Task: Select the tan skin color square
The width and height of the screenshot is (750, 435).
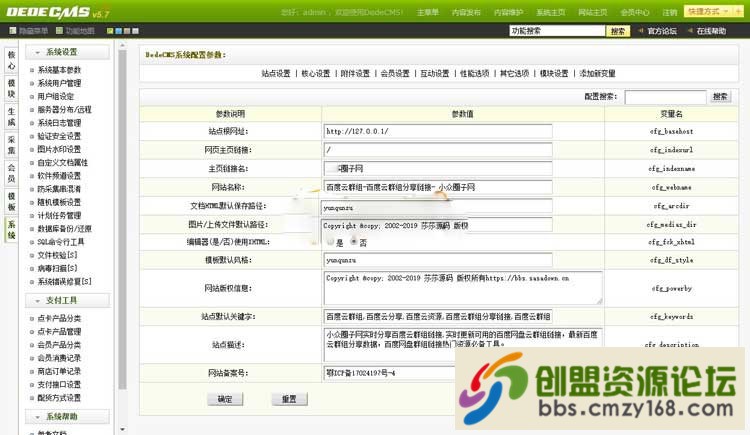Action: tap(127, 31)
